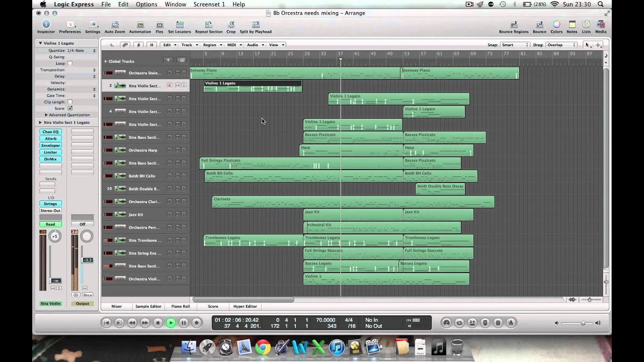Click the Stop button in the transport
Screen dimensions: 644x362
click(157, 323)
